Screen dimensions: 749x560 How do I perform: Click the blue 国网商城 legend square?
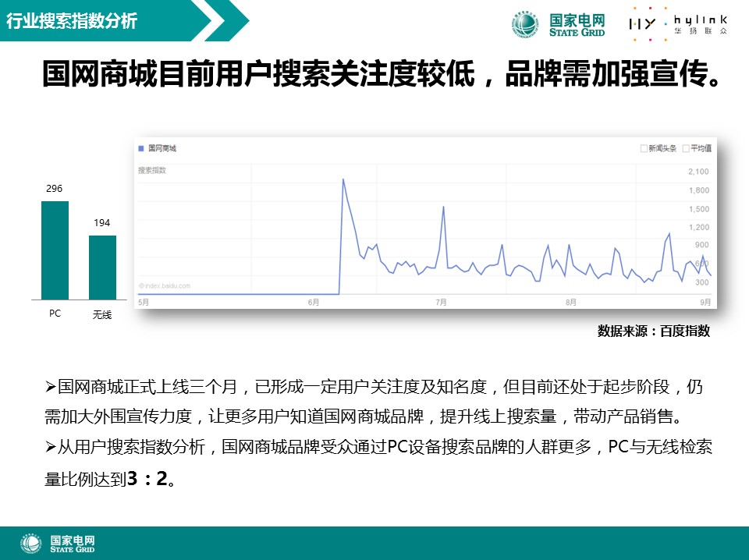click(x=141, y=147)
